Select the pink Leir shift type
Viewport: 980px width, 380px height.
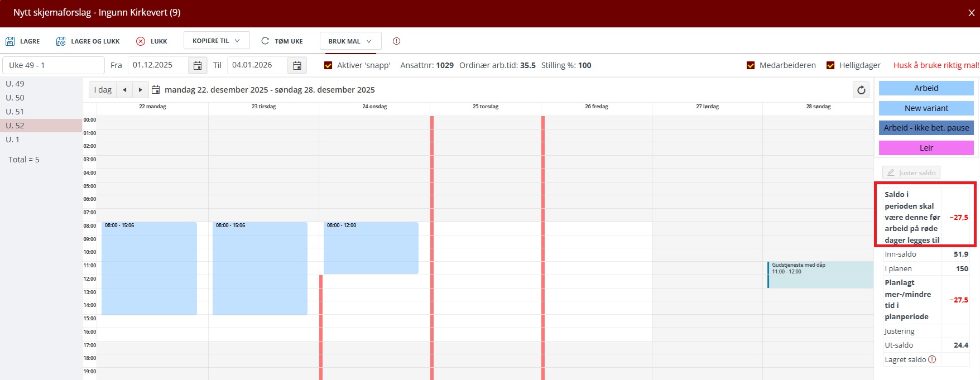pyautogui.click(x=926, y=148)
